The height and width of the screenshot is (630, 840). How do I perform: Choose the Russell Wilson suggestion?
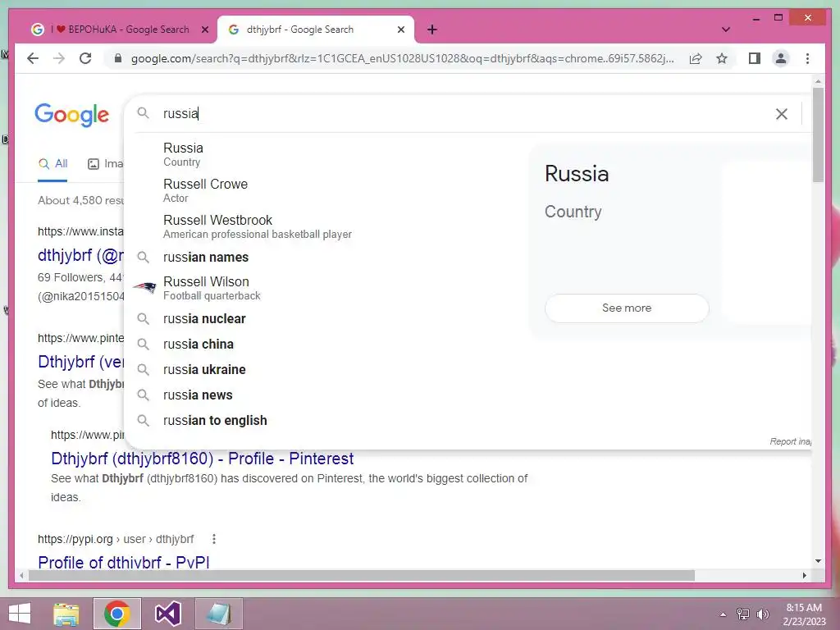(x=326, y=288)
